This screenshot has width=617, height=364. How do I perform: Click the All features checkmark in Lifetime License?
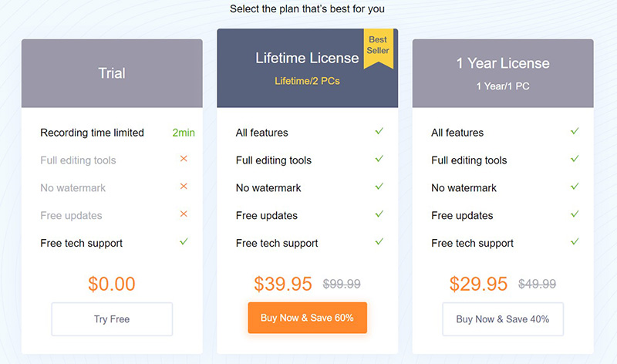(379, 131)
